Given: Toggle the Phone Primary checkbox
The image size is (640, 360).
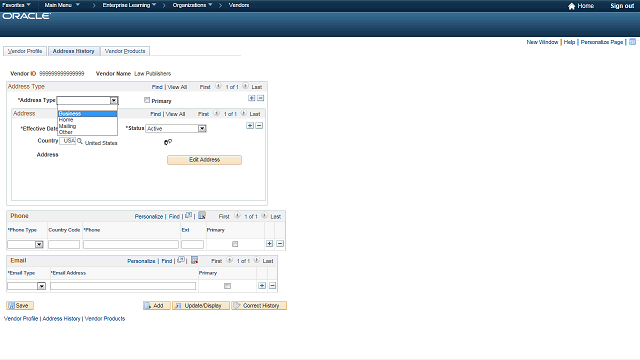Looking at the screenshot, I should pos(235,244).
